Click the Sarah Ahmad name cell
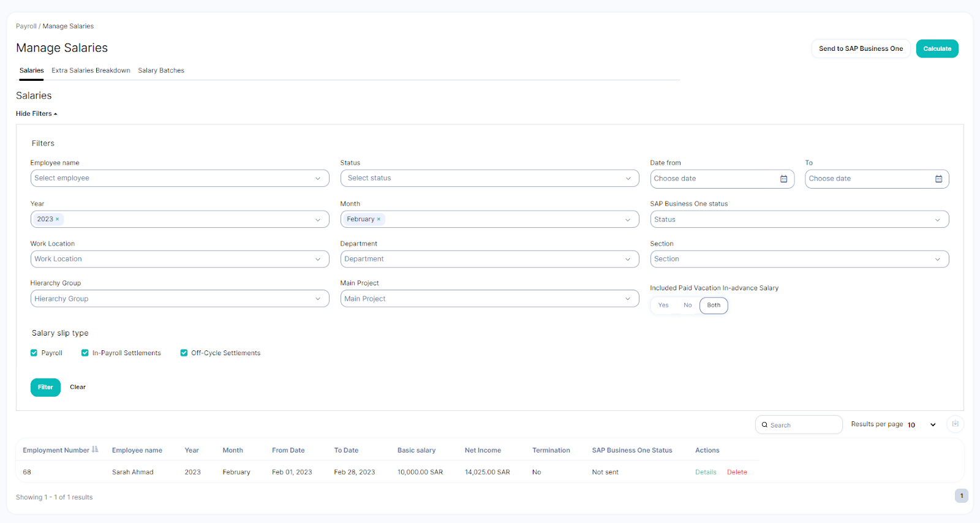 tap(133, 472)
